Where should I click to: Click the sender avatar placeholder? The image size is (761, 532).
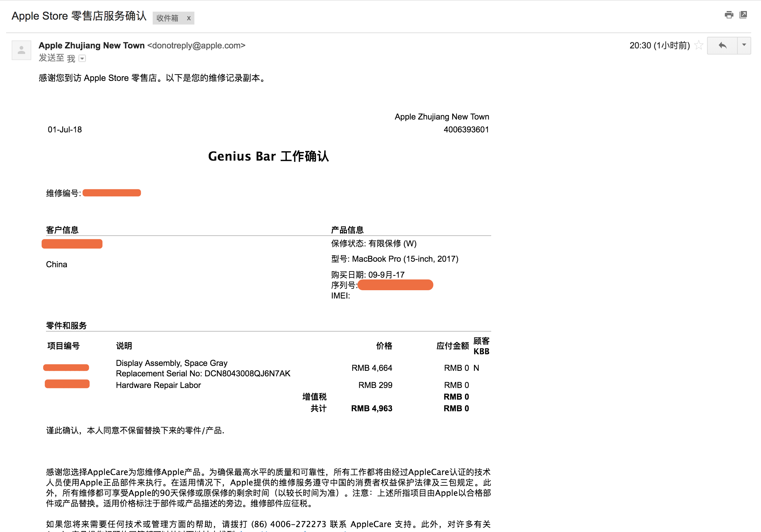coord(21,50)
